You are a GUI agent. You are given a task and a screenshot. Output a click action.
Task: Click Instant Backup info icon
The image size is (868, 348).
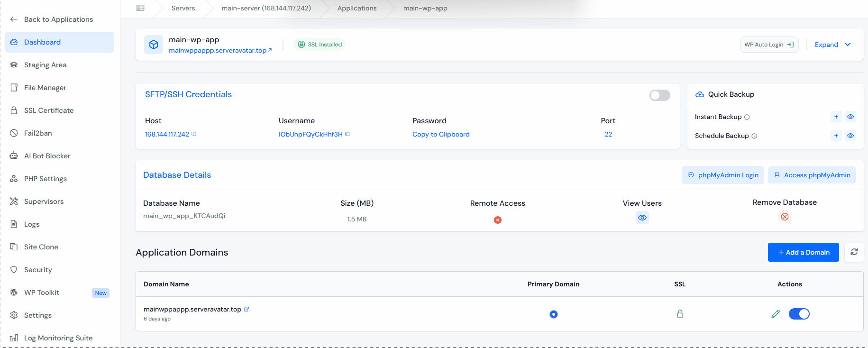(747, 117)
